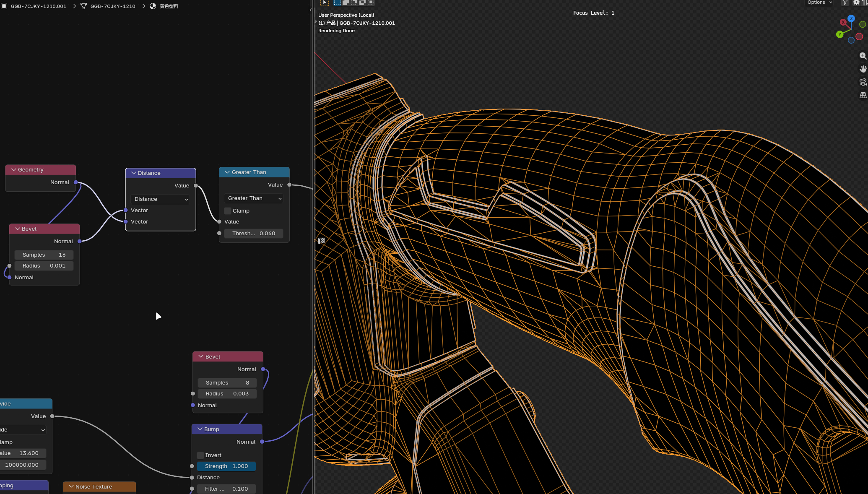The height and width of the screenshot is (494, 868).
Task: Click the Samples 8 field
Action: click(x=227, y=383)
